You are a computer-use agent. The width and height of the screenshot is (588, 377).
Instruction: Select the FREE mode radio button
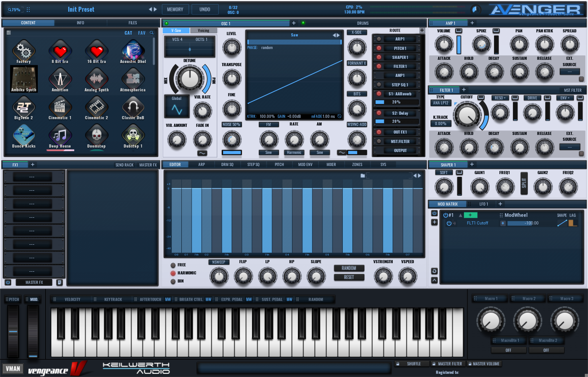(173, 265)
